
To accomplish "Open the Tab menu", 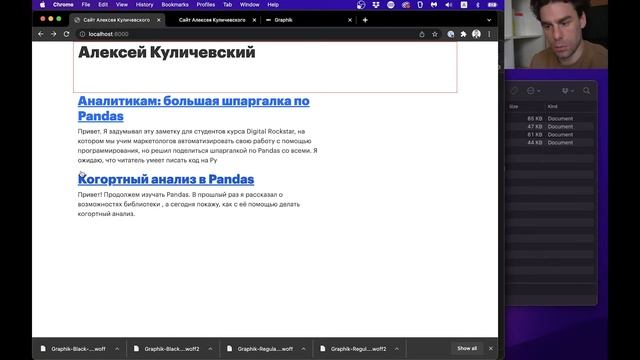I will [x=227, y=5].
